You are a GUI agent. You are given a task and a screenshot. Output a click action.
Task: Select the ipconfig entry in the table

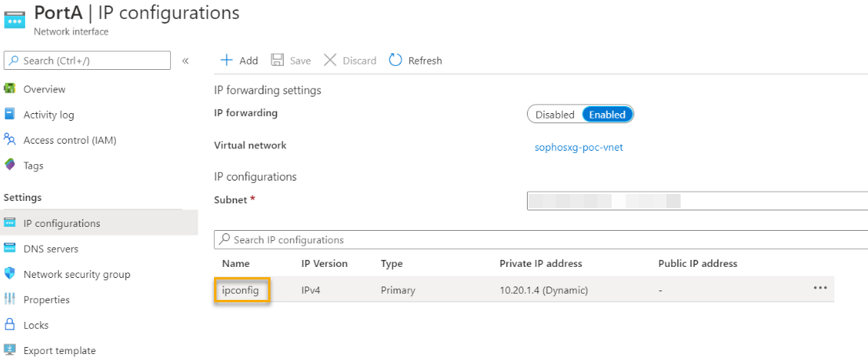tap(241, 290)
